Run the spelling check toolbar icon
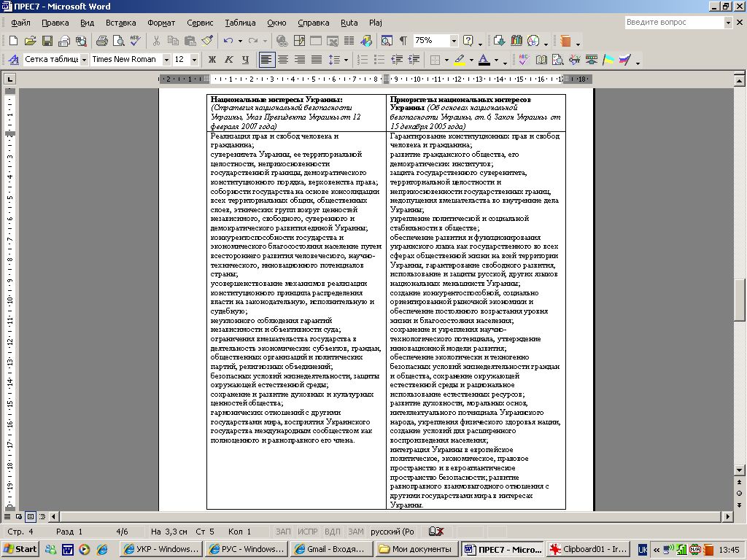747x560 pixels. [x=136, y=41]
